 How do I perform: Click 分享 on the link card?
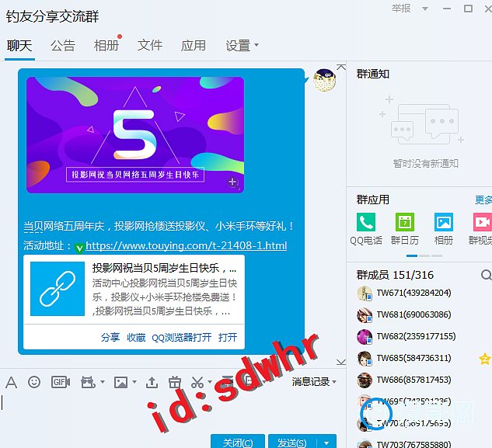(x=110, y=337)
